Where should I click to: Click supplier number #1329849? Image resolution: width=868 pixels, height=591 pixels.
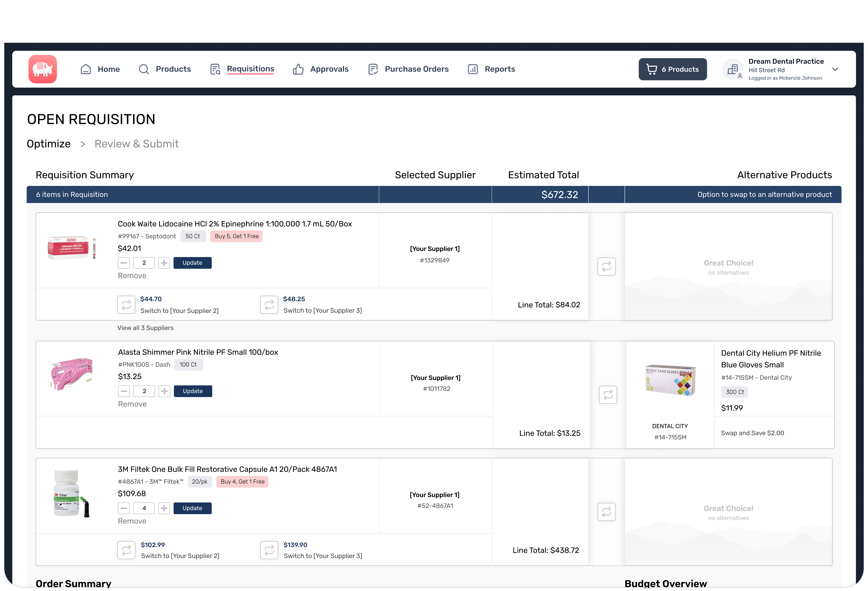click(435, 261)
